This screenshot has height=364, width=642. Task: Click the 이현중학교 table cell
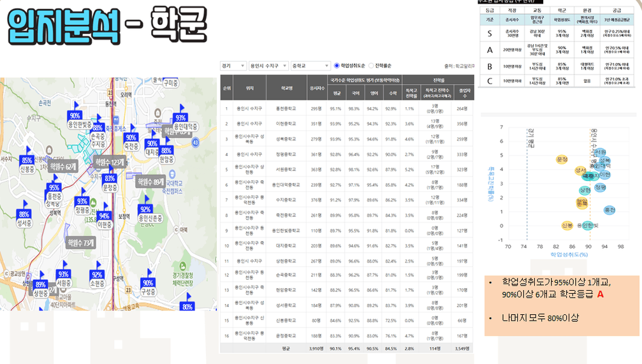point(286,124)
